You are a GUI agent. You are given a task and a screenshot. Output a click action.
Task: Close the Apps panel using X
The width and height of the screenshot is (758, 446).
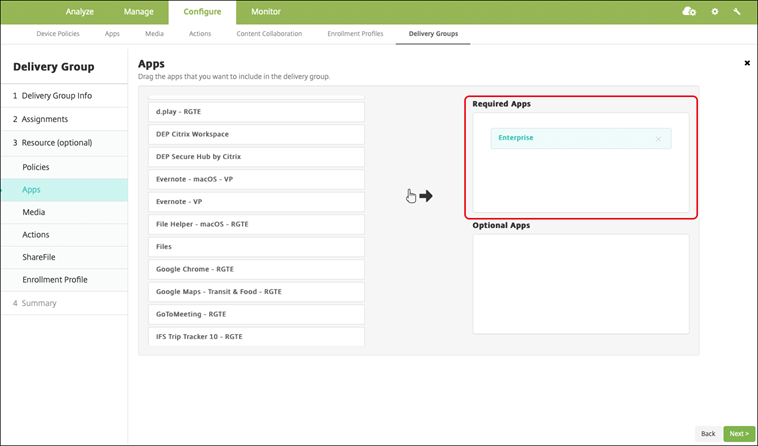(746, 63)
